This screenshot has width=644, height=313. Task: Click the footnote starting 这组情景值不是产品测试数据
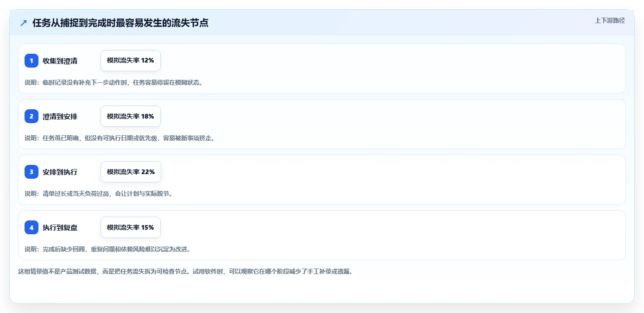(x=185, y=271)
